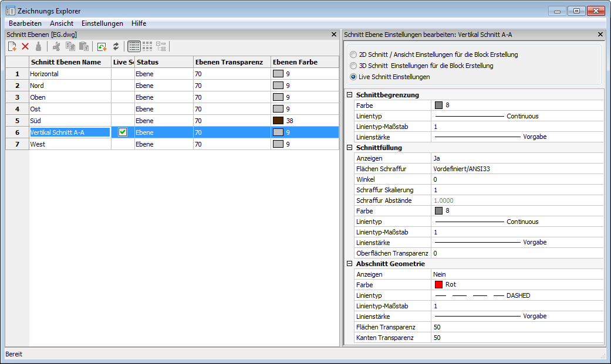Click the Kanten Transparenz value 50
The image size is (611, 364).
tap(517, 338)
